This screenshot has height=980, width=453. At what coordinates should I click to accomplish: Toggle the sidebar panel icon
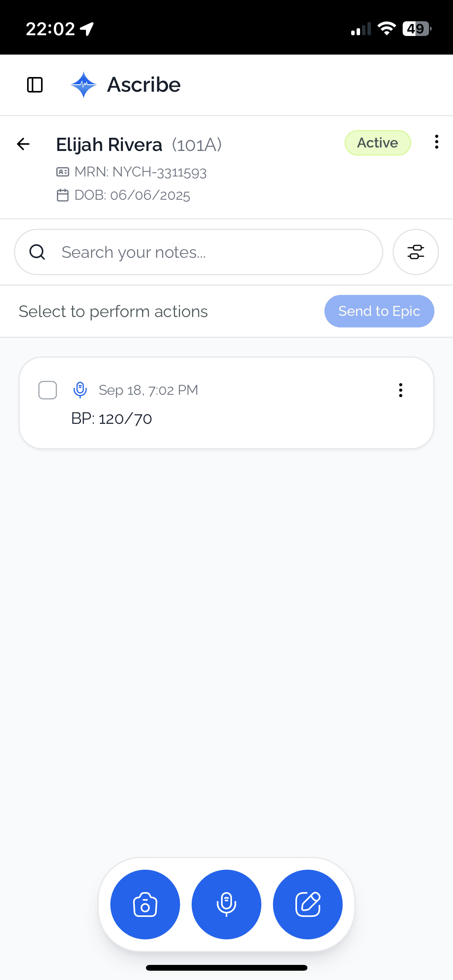tap(35, 85)
